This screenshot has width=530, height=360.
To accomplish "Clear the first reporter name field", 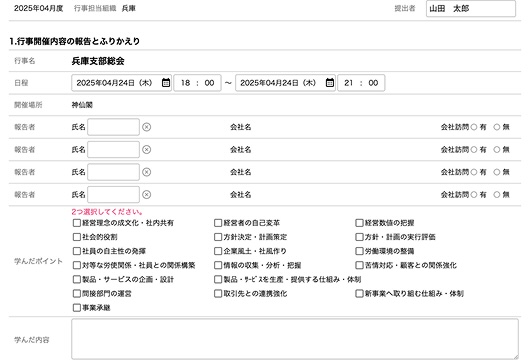I will click(x=146, y=127).
